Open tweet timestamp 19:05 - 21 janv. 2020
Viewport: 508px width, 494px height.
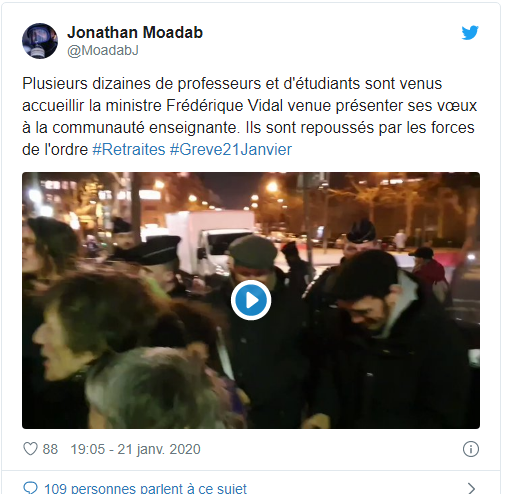pos(135,449)
